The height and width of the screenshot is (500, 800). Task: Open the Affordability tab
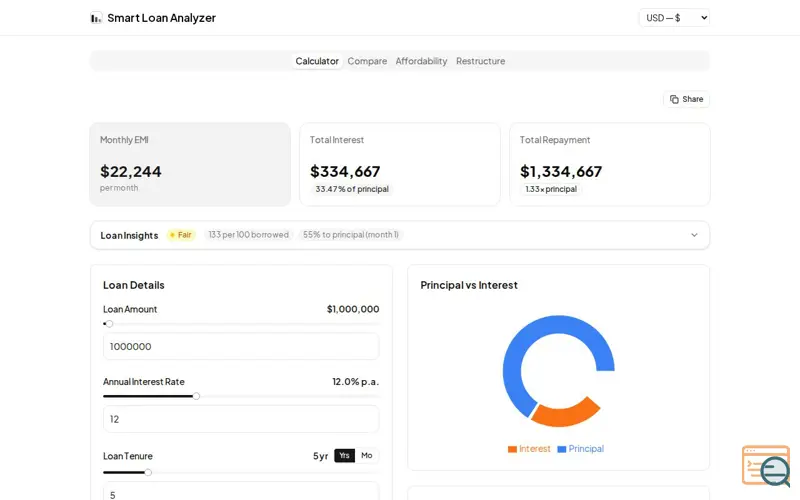click(421, 61)
